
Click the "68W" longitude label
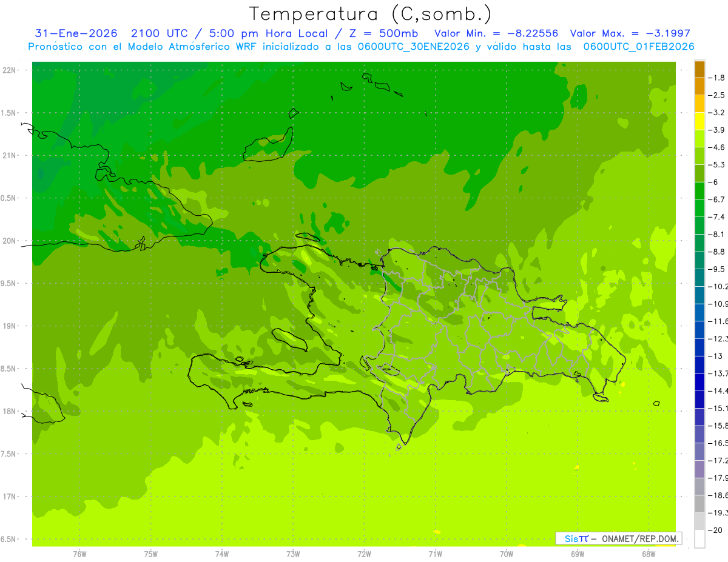pos(649,554)
